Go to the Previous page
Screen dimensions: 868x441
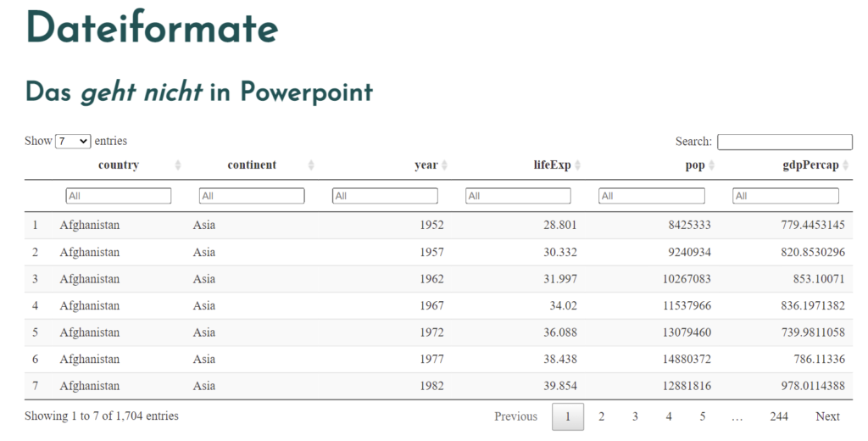pyautogui.click(x=516, y=416)
